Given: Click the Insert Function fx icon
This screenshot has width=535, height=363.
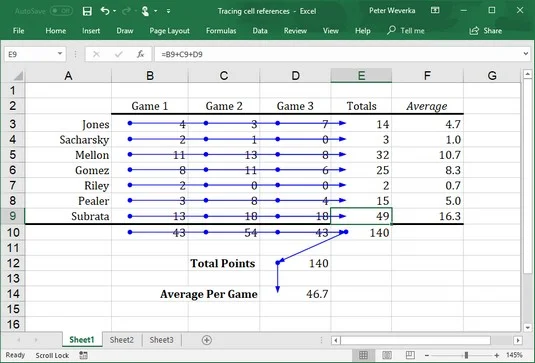Looking at the screenshot, I should tap(140, 54).
